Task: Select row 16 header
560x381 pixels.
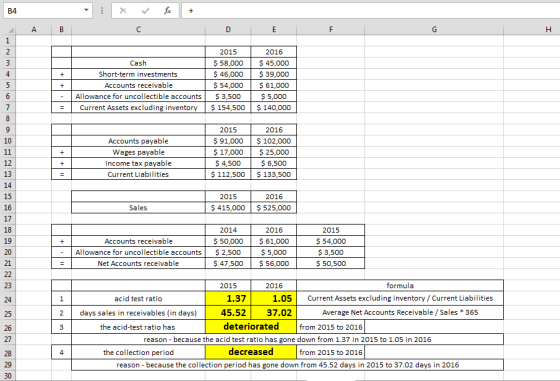Action: coord(8,208)
